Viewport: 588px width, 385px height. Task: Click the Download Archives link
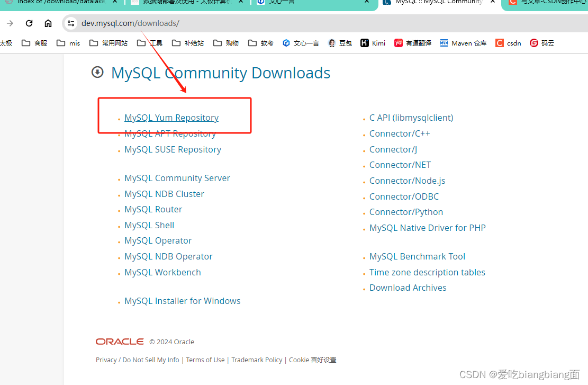[x=408, y=288]
